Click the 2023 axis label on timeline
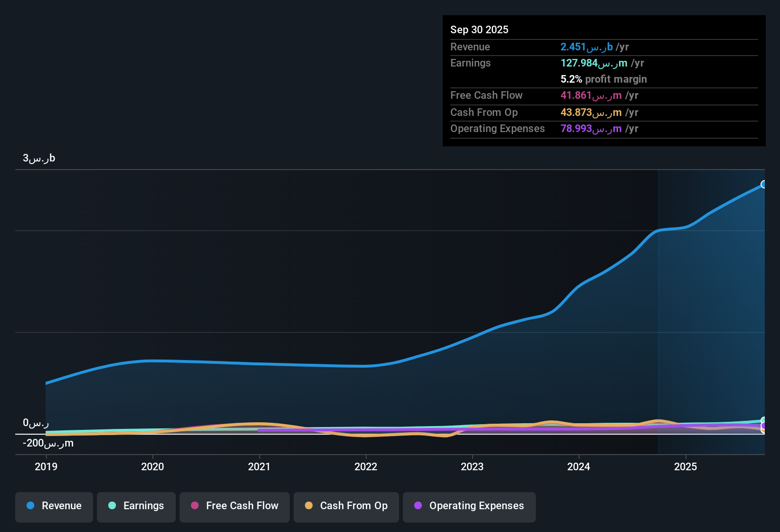The width and height of the screenshot is (780, 532). click(473, 467)
